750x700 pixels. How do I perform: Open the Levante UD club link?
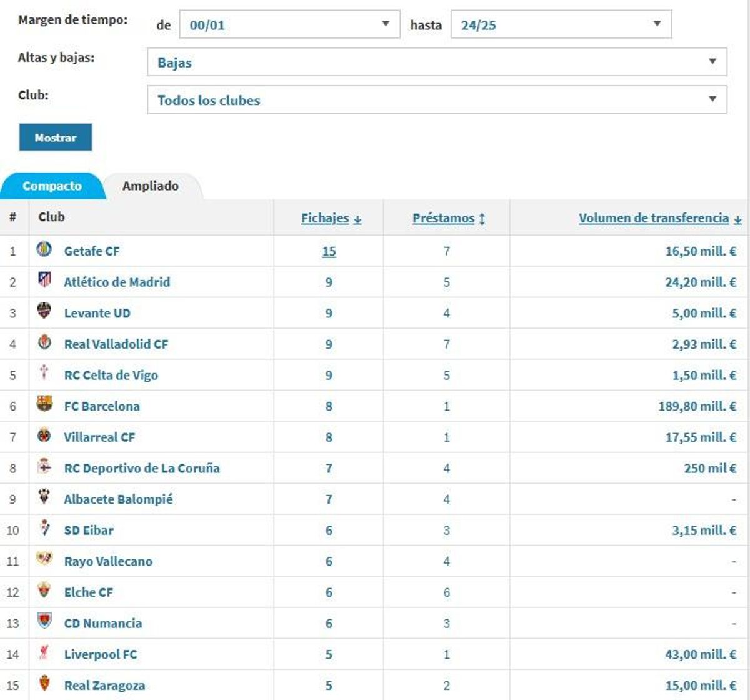(97, 313)
